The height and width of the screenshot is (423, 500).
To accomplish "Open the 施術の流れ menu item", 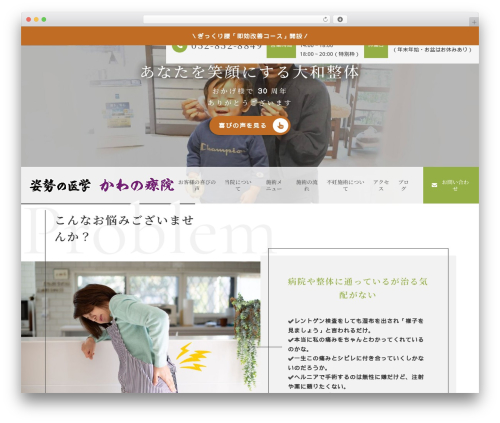I will 307,185.
